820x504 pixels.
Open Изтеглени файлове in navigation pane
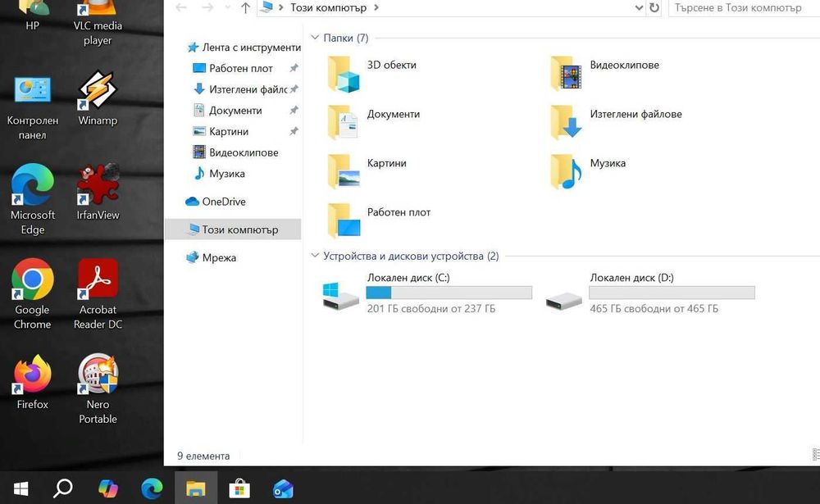tap(240, 89)
